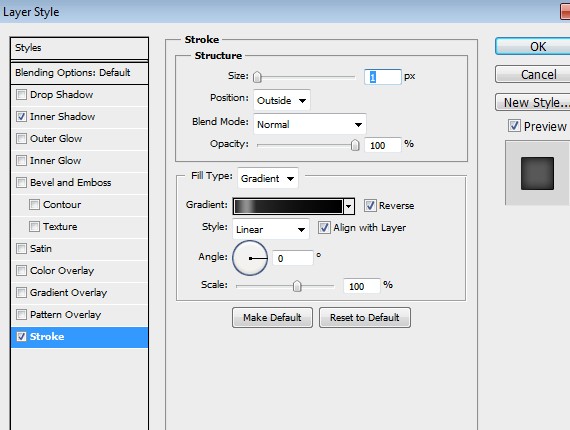Screen dimensions: 570x430
Task: Click the Make Default button
Action: pyautogui.click(x=272, y=317)
